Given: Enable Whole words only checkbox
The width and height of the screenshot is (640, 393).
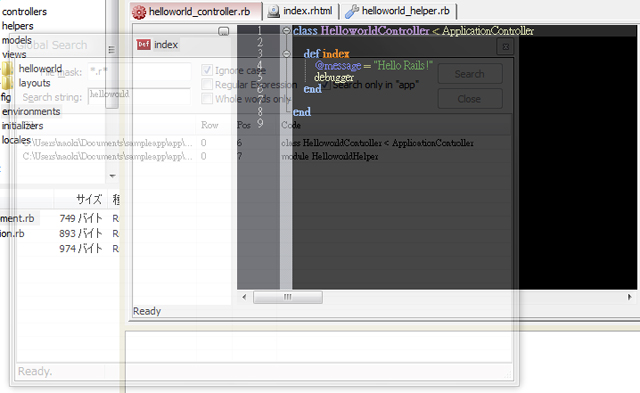Looking at the screenshot, I should point(207,99).
